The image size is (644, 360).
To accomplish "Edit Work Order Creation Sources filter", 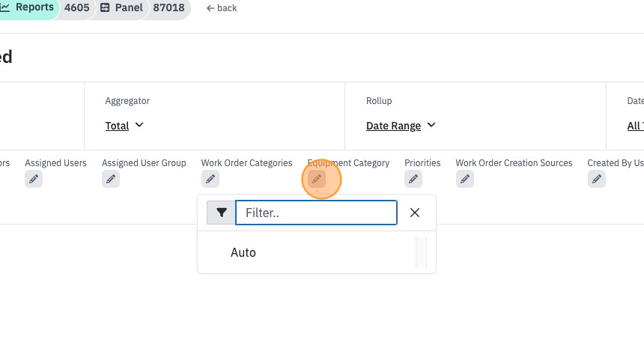I will 465,179.
